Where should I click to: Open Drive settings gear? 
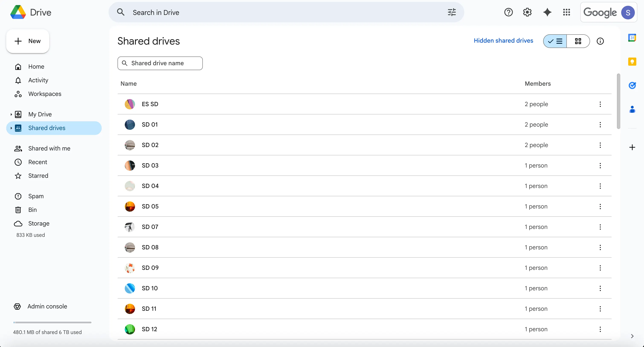point(527,12)
